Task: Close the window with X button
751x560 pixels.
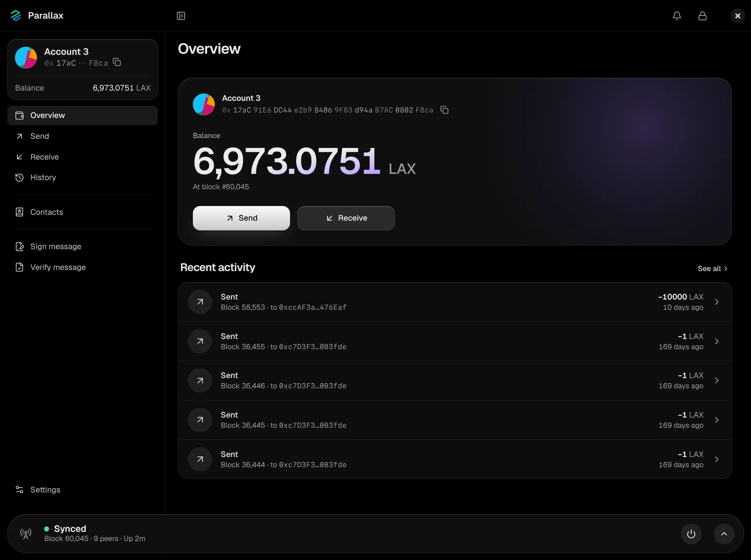Action: click(737, 16)
